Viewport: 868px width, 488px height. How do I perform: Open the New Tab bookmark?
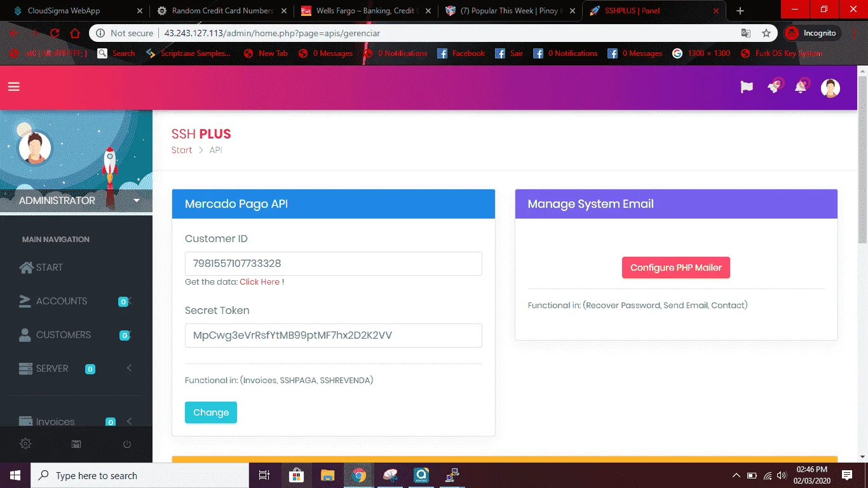[266, 53]
